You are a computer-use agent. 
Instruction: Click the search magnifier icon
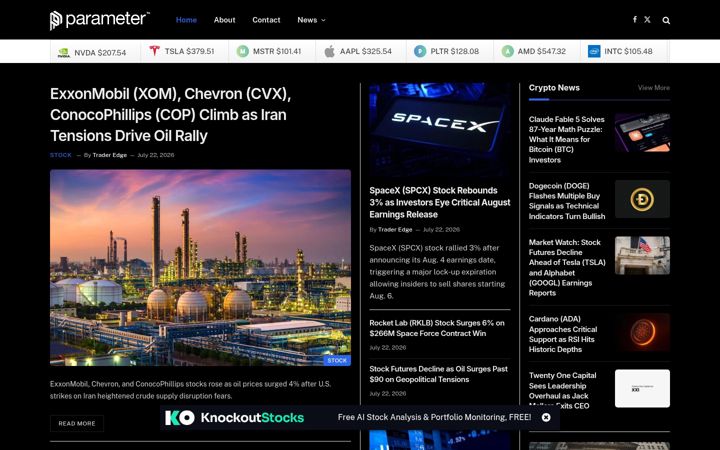666,20
